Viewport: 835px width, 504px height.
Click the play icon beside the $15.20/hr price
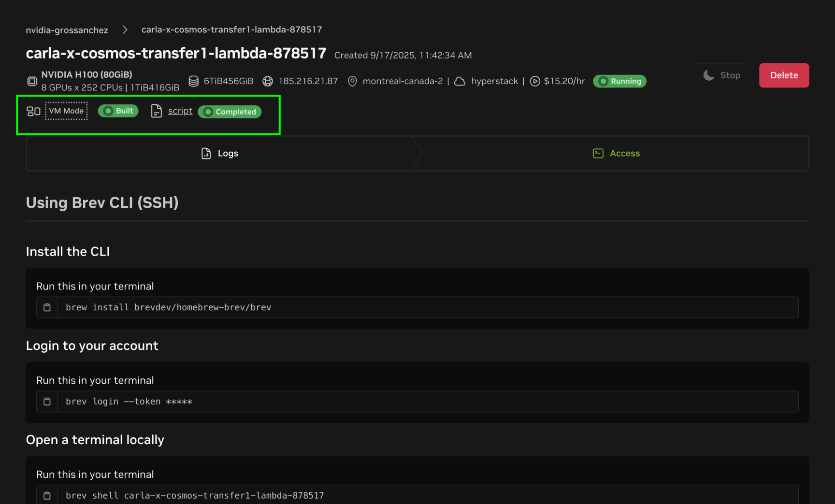tap(535, 81)
